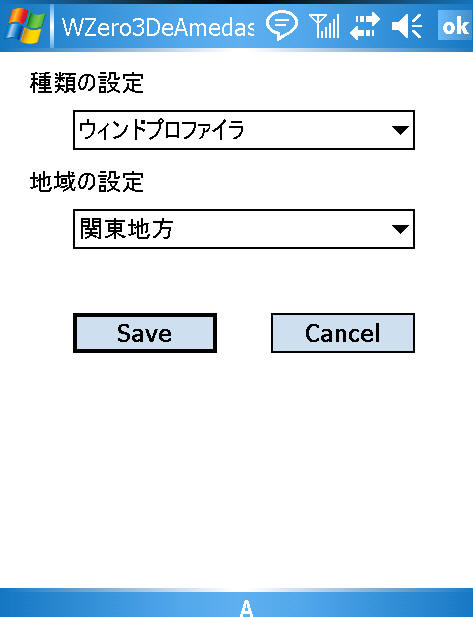Switch input mode via the A indicator
The height and width of the screenshot is (617, 473).
[x=246, y=608]
